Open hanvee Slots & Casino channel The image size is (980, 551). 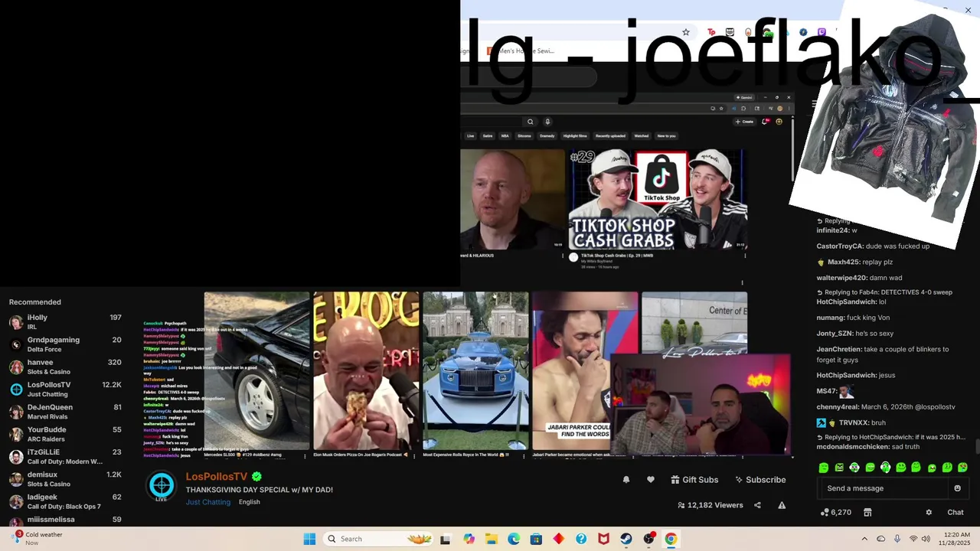(x=65, y=367)
